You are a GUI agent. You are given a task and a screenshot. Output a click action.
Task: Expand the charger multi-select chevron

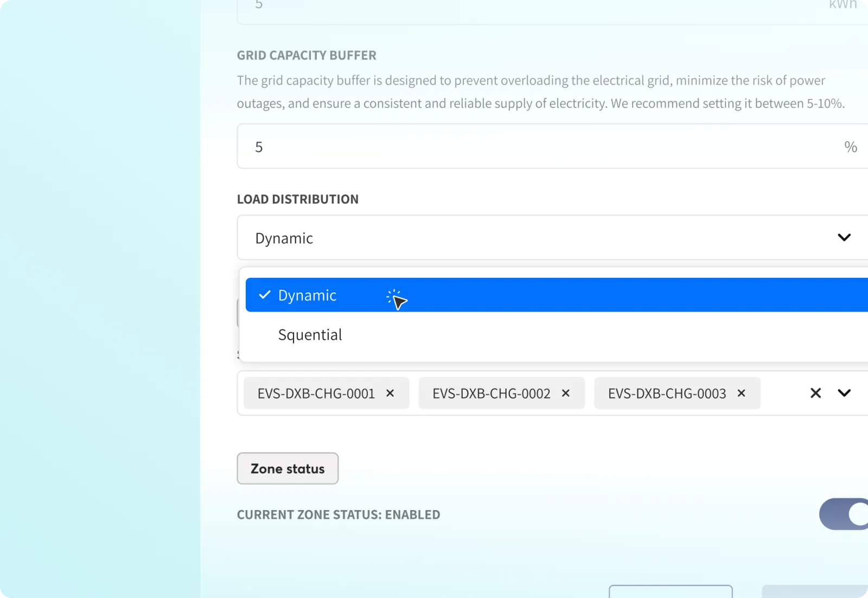(844, 393)
